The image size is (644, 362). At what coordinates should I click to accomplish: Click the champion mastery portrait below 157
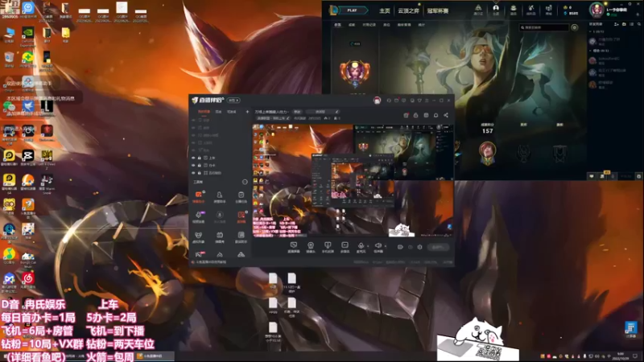tap(487, 153)
